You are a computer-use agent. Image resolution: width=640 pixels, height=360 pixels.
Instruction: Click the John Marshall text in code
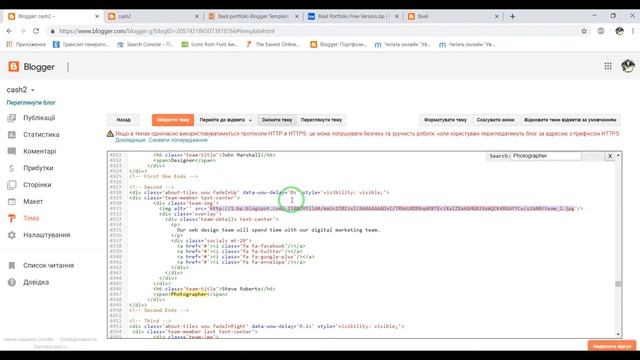pos(240,155)
